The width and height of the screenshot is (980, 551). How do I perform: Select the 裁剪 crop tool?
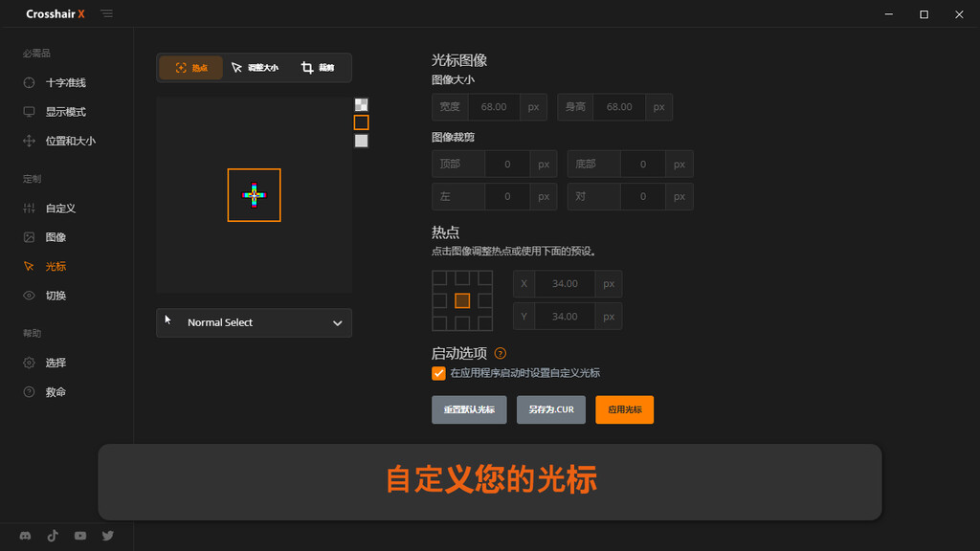(318, 68)
